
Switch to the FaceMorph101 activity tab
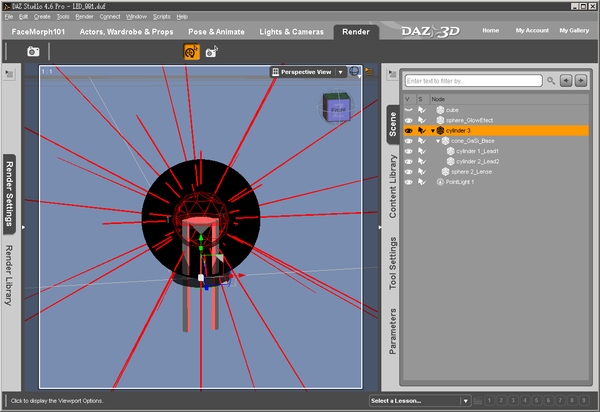pos(38,32)
